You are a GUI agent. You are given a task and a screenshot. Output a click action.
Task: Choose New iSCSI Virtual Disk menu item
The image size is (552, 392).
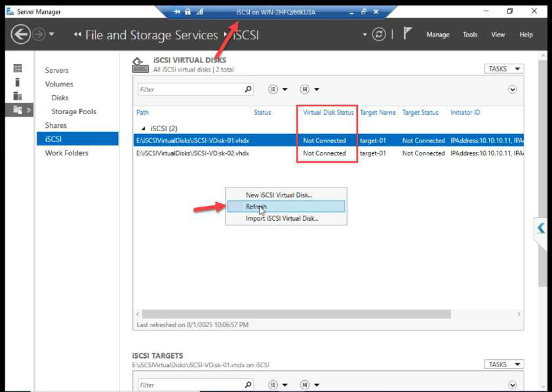[x=286, y=195]
